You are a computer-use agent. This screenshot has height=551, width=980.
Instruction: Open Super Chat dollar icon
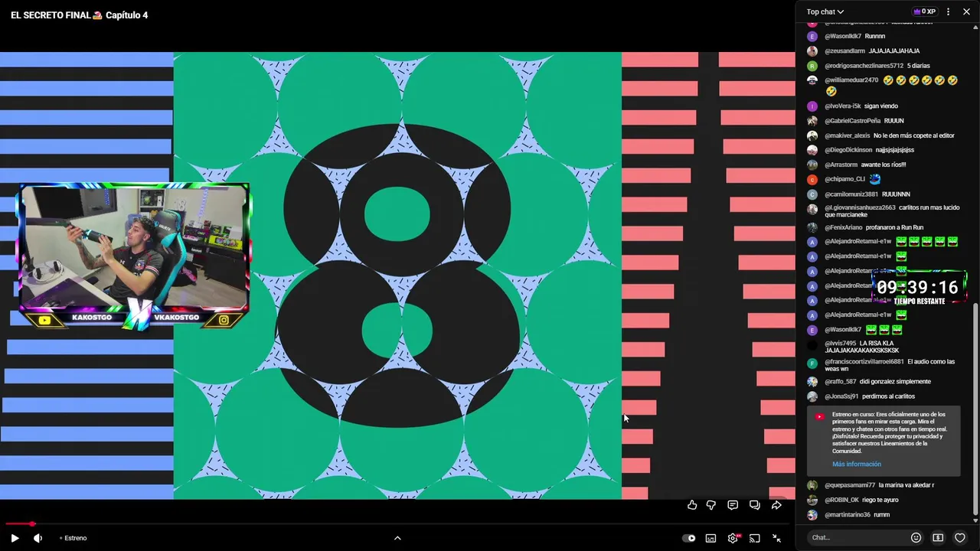click(x=938, y=538)
